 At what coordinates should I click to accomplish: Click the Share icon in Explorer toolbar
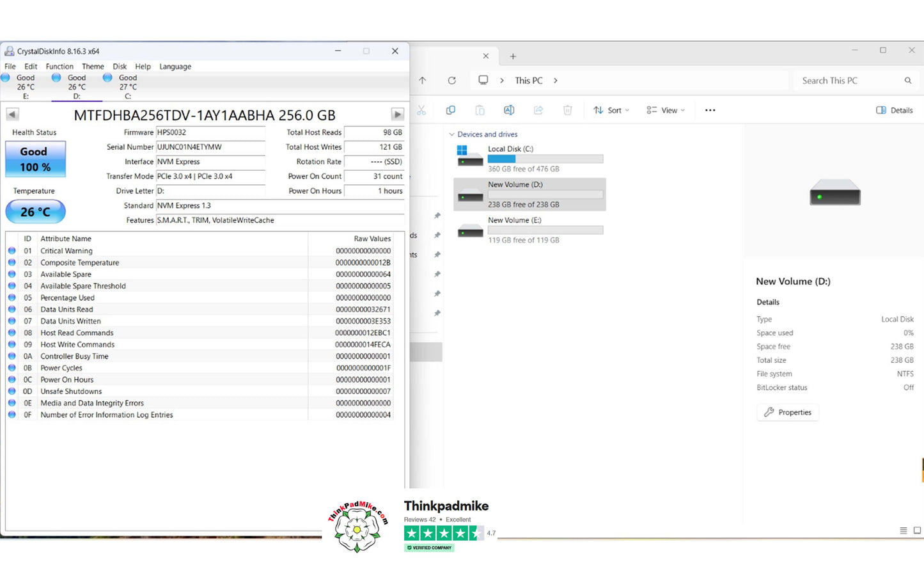[x=538, y=110]
